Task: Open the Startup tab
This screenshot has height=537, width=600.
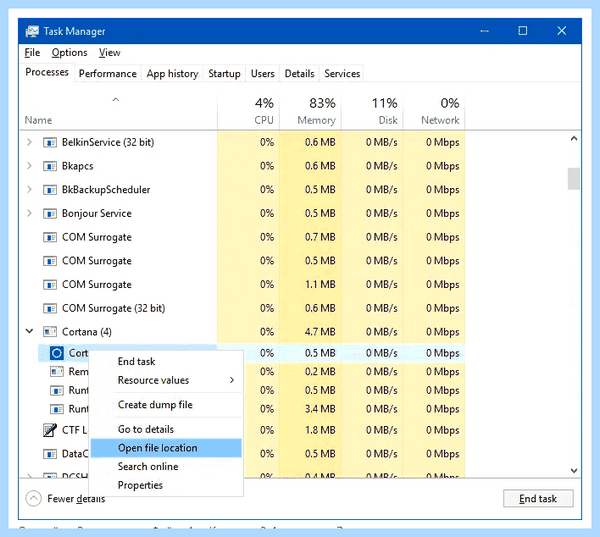Action: click(224, 73)
